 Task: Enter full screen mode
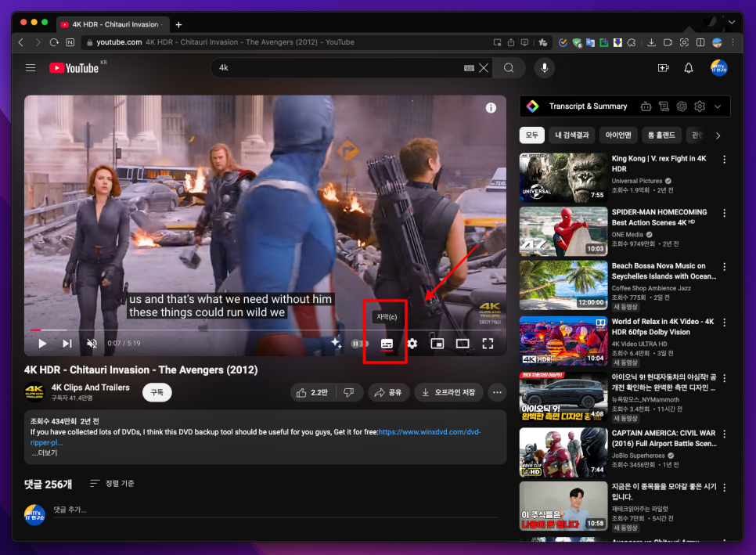coord(488,344)
